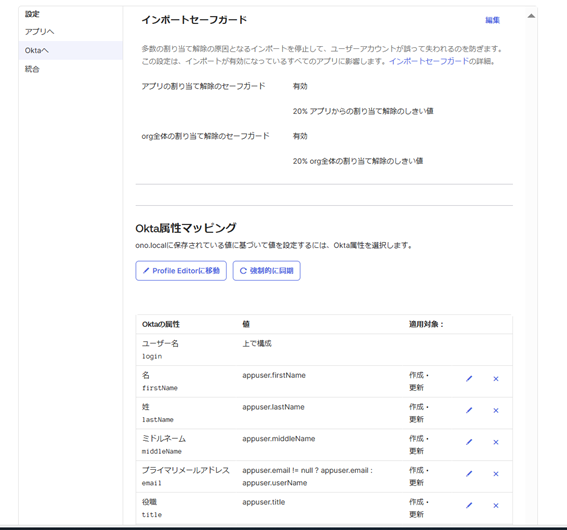The image size is (567, 530).
Task: Select appuser.title value cell
Action: click(x=264, y=502)
